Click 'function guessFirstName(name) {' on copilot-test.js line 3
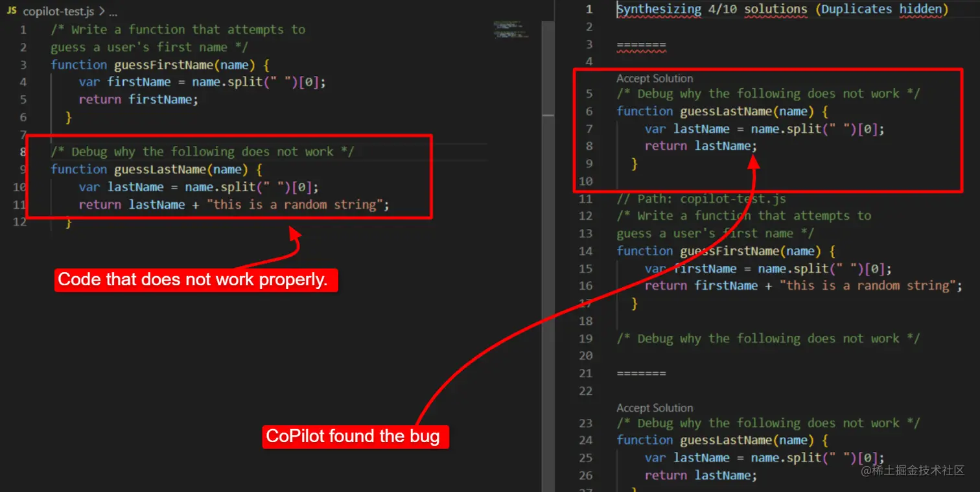The image size is (980, 492). [x=159, y=64]
